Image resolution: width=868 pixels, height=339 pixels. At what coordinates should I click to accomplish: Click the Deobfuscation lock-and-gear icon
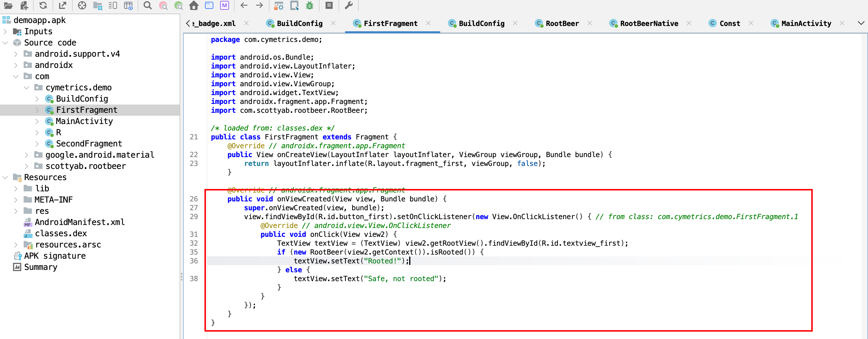click(278, 5)
